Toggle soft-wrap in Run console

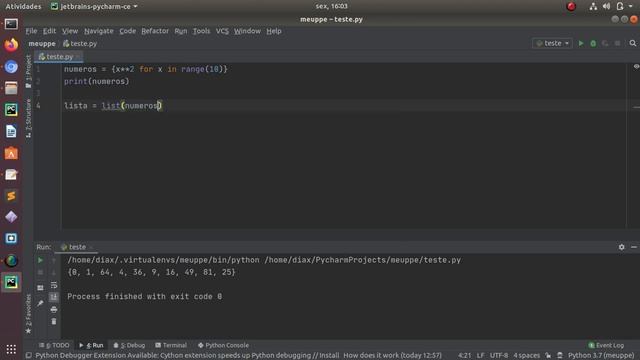(53, 285)
